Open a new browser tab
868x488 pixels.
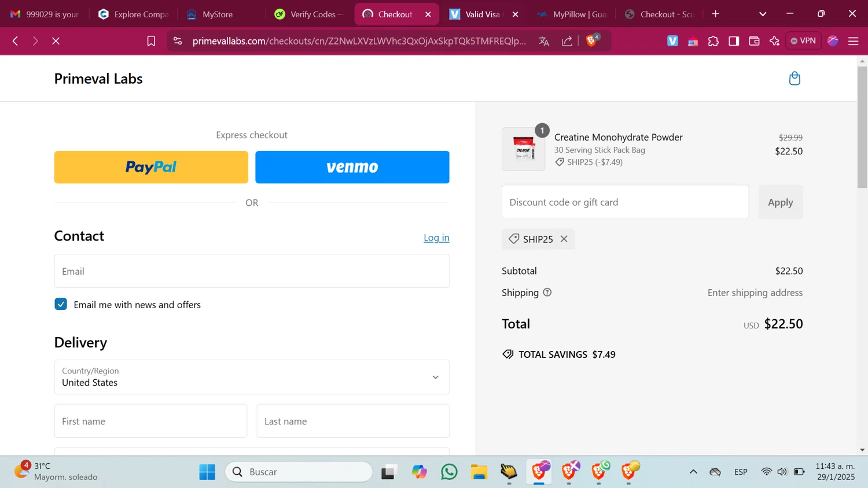coord(716,14)
